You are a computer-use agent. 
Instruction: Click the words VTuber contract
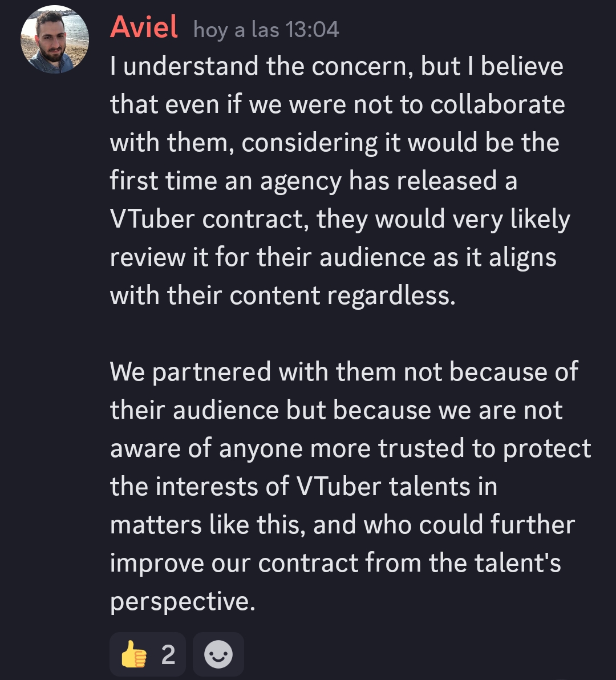click(209, 219)
